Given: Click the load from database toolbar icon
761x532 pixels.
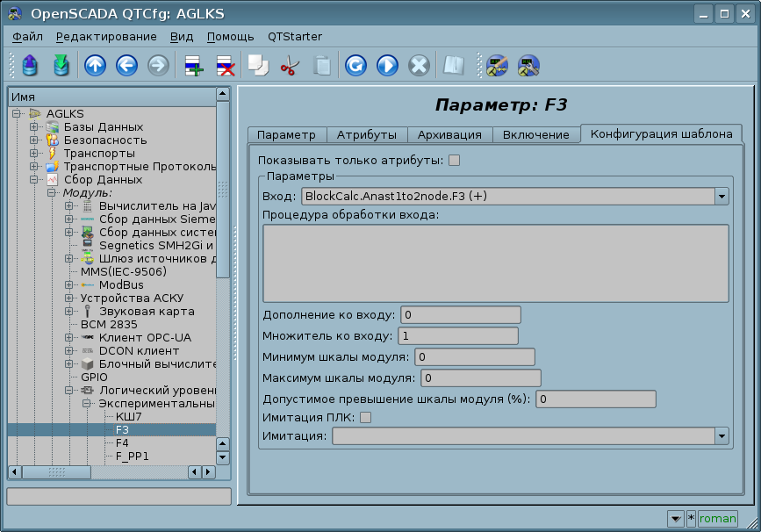Looking at the screenshot, I should point(31,66).
